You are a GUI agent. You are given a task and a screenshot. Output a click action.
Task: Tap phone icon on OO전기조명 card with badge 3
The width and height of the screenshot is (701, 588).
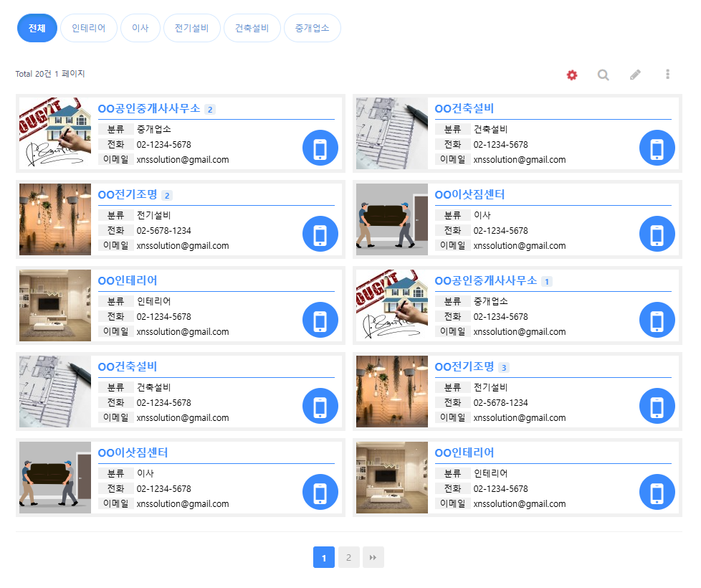tap(657, 406)
